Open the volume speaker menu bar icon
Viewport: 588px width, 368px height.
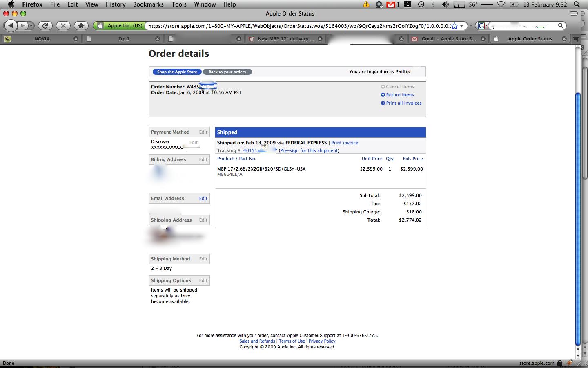point(445,4)
